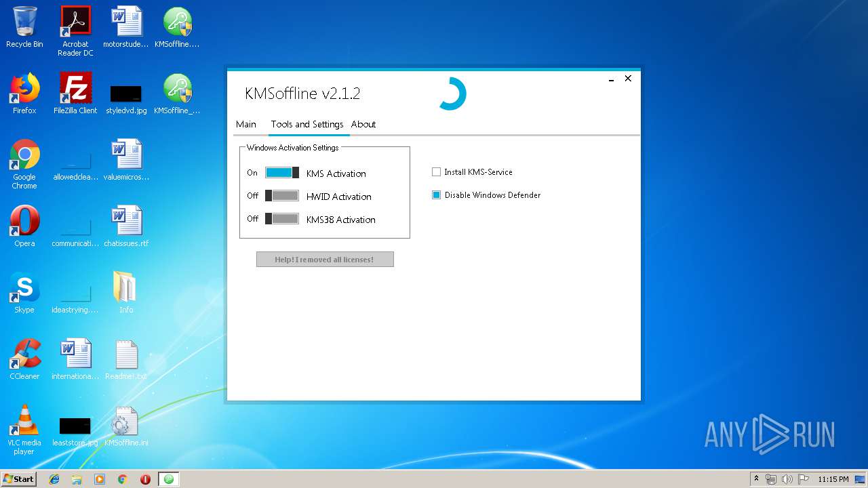Viewport: 868px width, 488px height.
Task: Minimize the KMSoffline window
Action: (x=611, y=79)
